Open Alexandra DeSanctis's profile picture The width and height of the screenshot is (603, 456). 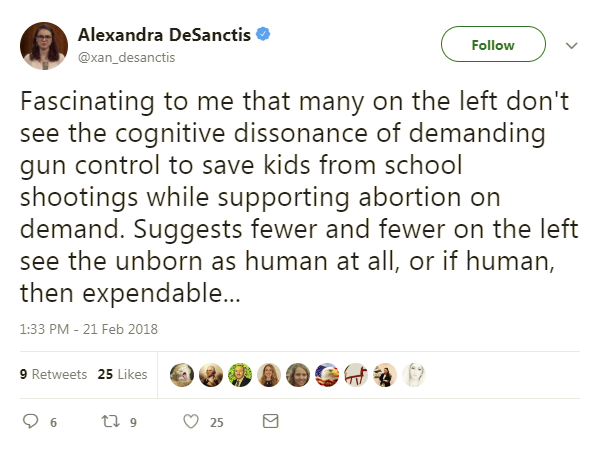pyautogui.click(x=43, y=44)
